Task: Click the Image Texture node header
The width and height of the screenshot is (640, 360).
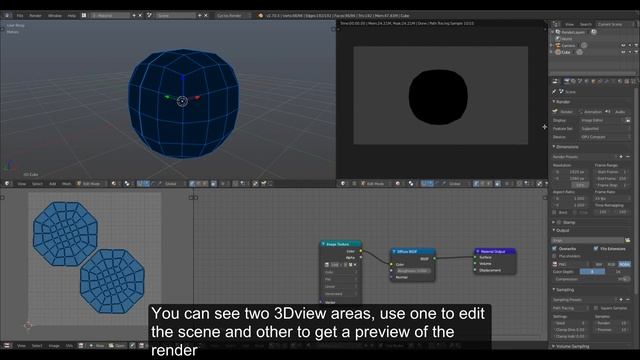Action: pyautogui.click(x=340, y=244)
